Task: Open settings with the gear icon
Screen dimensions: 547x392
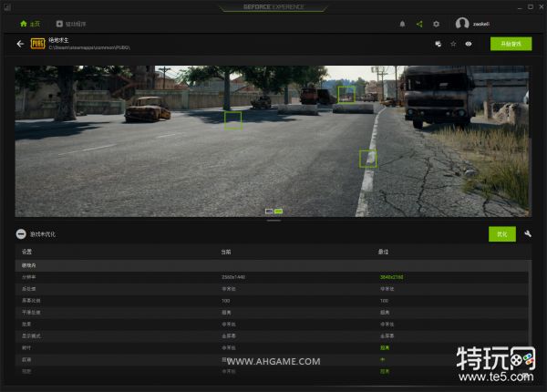Action: coord(436,24)
